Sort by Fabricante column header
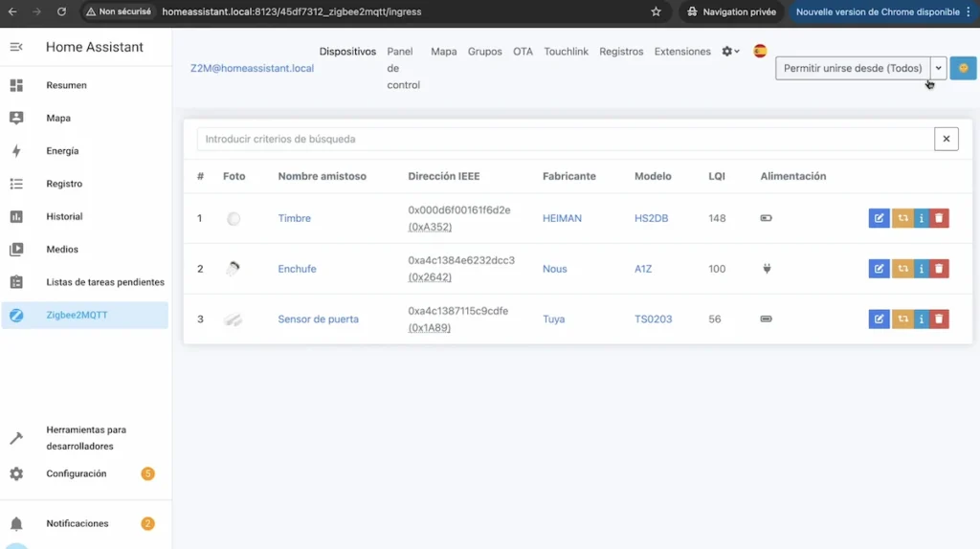980x549 pixels. [x=568, y=176]
